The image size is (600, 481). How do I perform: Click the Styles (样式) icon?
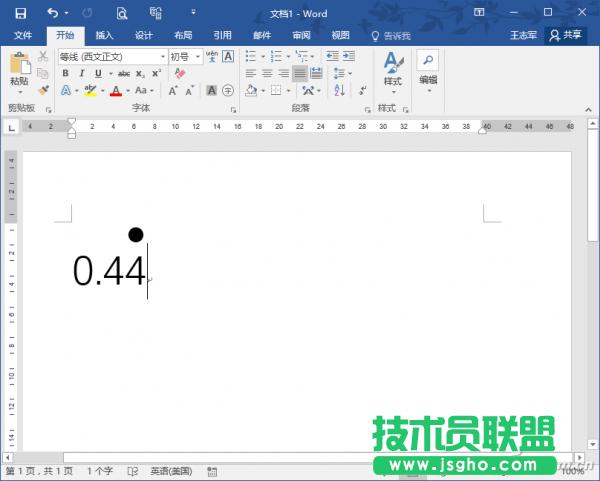(x=392, y=68)
